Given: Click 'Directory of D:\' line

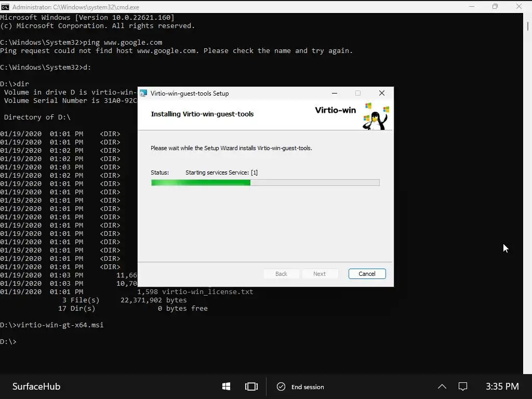Looking at the screenshot, I should [x=37, y=117].
